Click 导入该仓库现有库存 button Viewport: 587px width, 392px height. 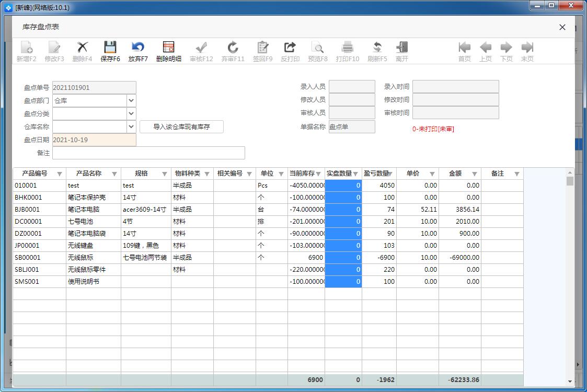(x=181, y=126)
